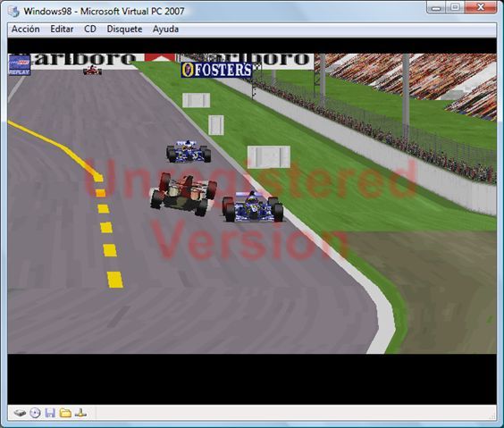504x428 pixels.
Task: Open the Editar menu
Action: [x=62, y=29]
